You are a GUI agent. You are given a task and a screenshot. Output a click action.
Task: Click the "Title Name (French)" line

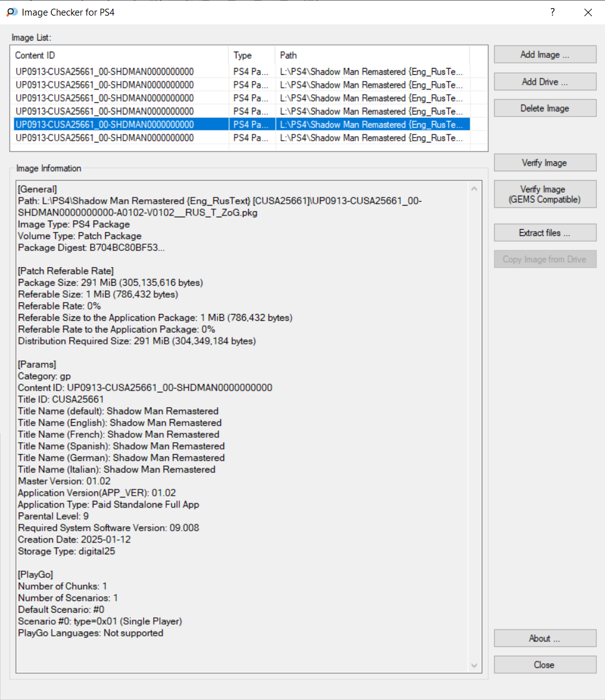tap(119, 434)
